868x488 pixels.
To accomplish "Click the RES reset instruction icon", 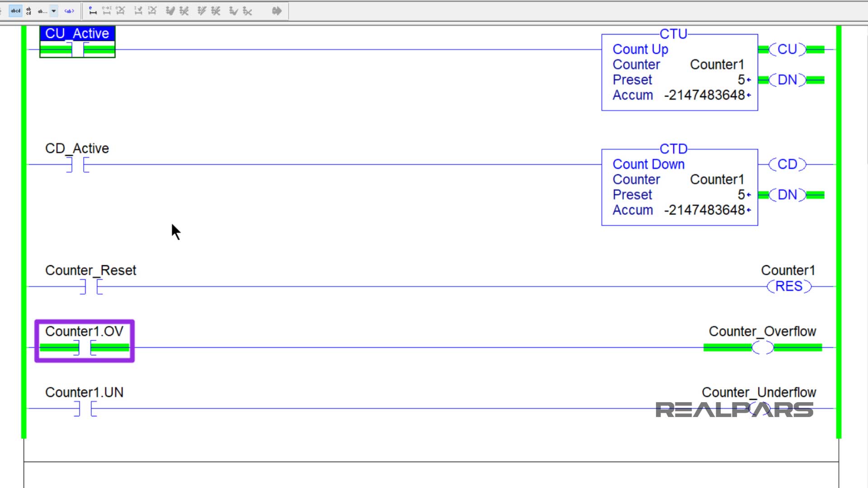I will [x=788, y=286].
